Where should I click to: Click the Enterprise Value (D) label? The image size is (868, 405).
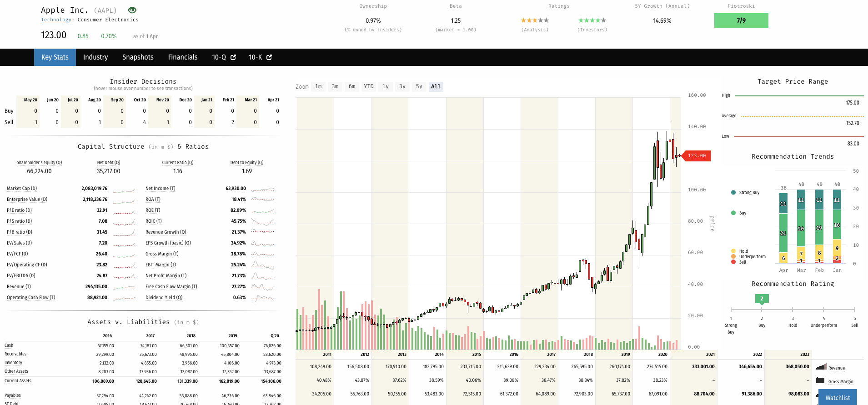click(x=27, y=200)
